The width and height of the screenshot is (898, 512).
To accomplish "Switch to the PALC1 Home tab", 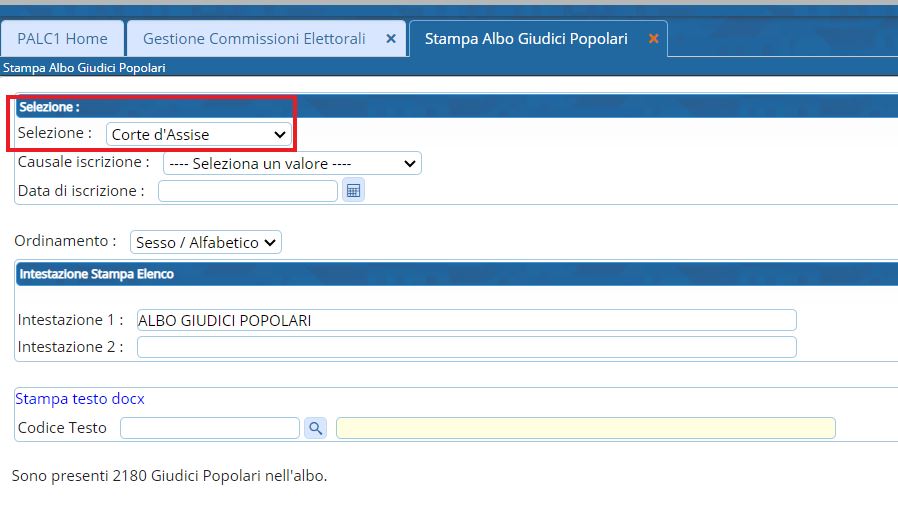I will (62, 39).
